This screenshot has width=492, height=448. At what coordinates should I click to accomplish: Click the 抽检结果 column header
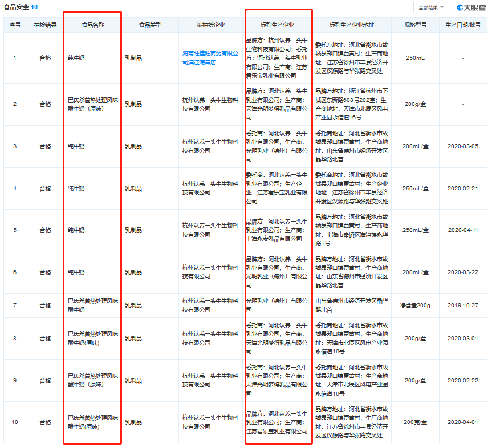pos(46,25)
